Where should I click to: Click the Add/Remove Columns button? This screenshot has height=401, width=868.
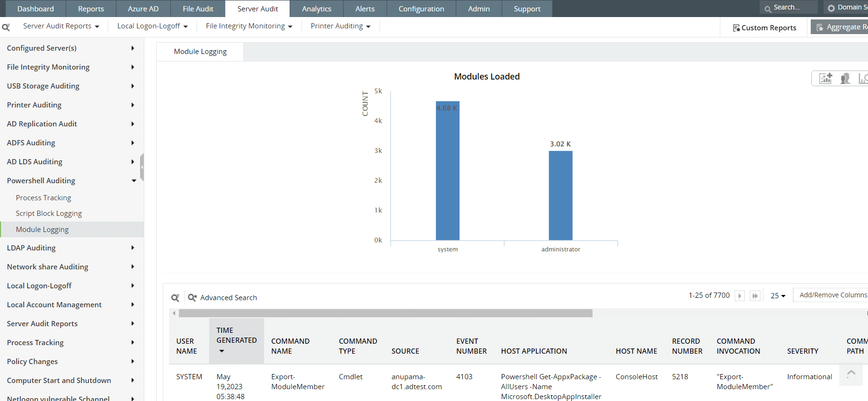pyautogui.click(x=833, y=295)
